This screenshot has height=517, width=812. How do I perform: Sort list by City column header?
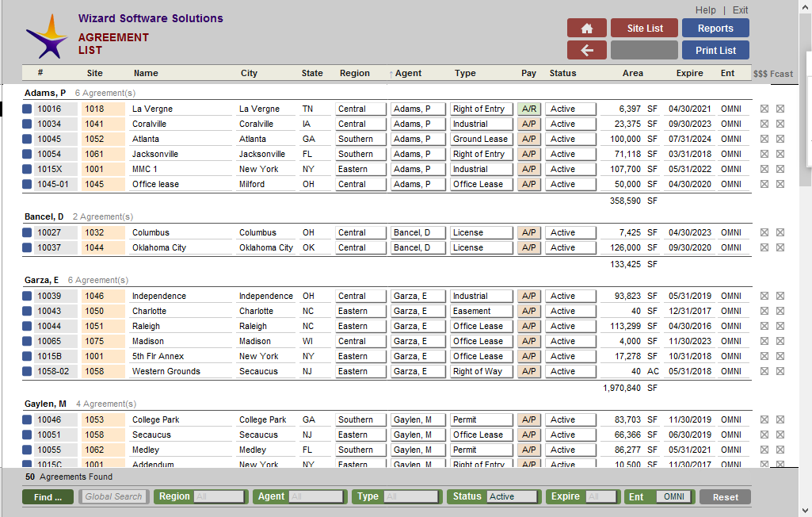point(249,73)
